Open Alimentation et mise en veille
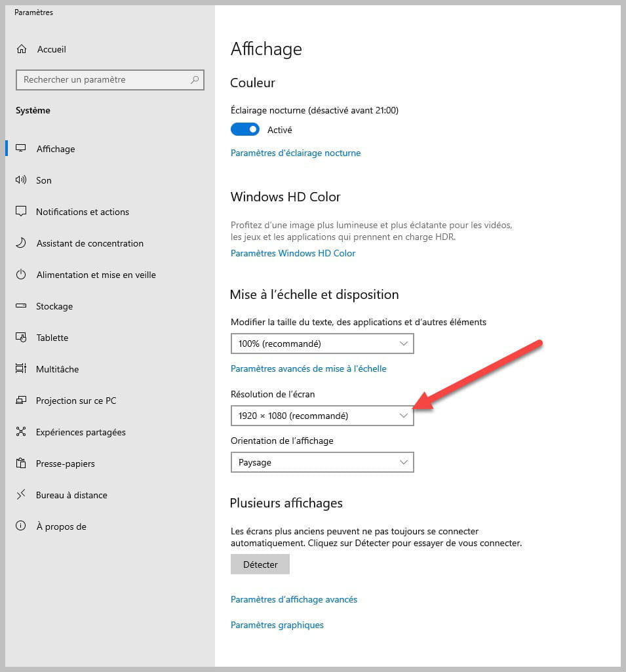This screenshot has height=672, width=626. (96, 275)
